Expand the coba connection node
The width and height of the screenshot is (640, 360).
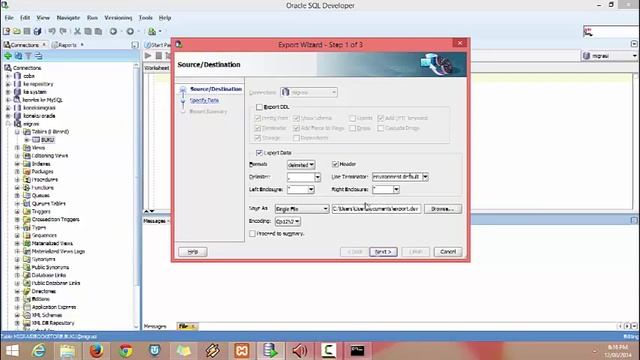coord(8,76)
